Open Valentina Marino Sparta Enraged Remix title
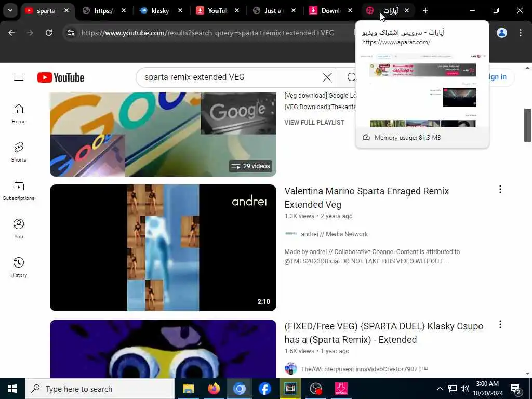 tap(366, 198)
